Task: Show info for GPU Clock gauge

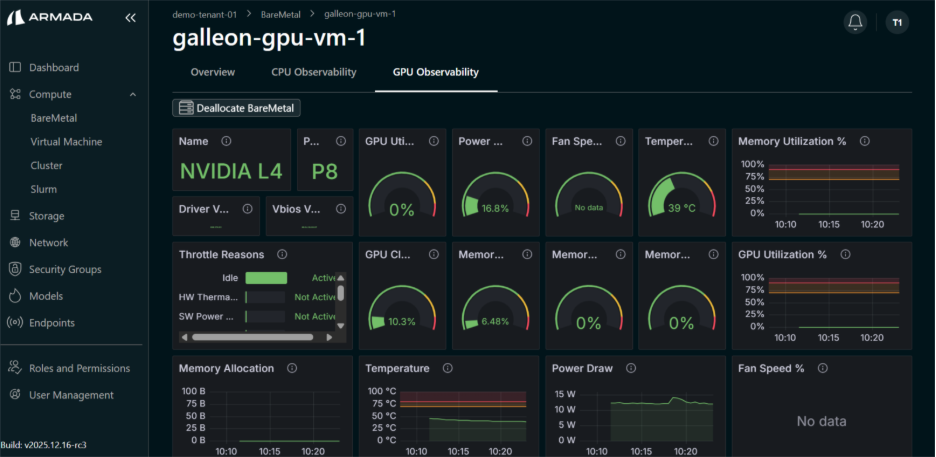Action: [x=434, y=254]
